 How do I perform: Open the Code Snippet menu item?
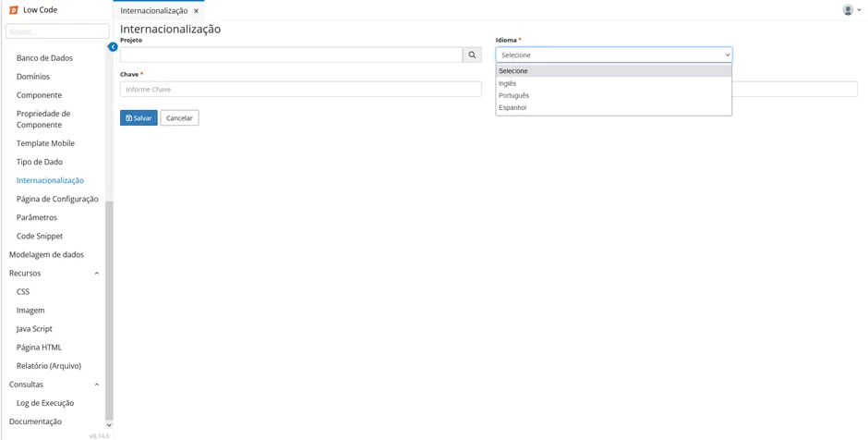40,236
